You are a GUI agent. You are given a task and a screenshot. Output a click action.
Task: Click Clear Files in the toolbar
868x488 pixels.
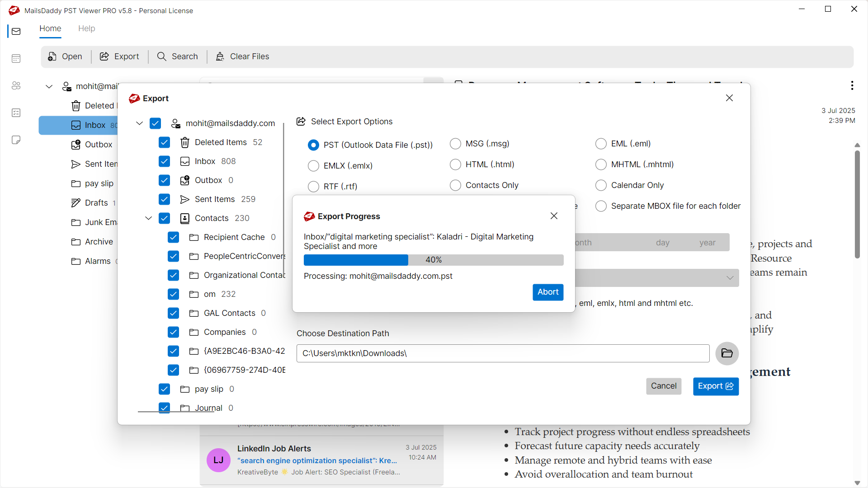(242, 56)
